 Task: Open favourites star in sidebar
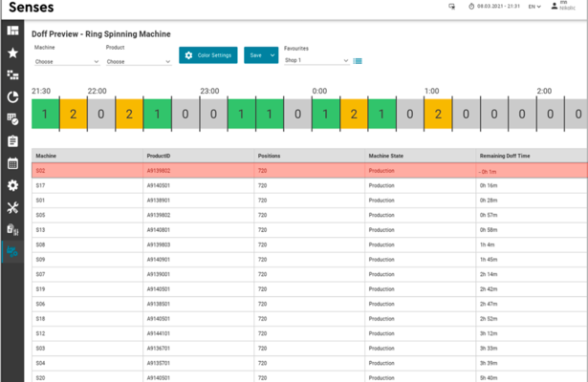click(12, 53)
